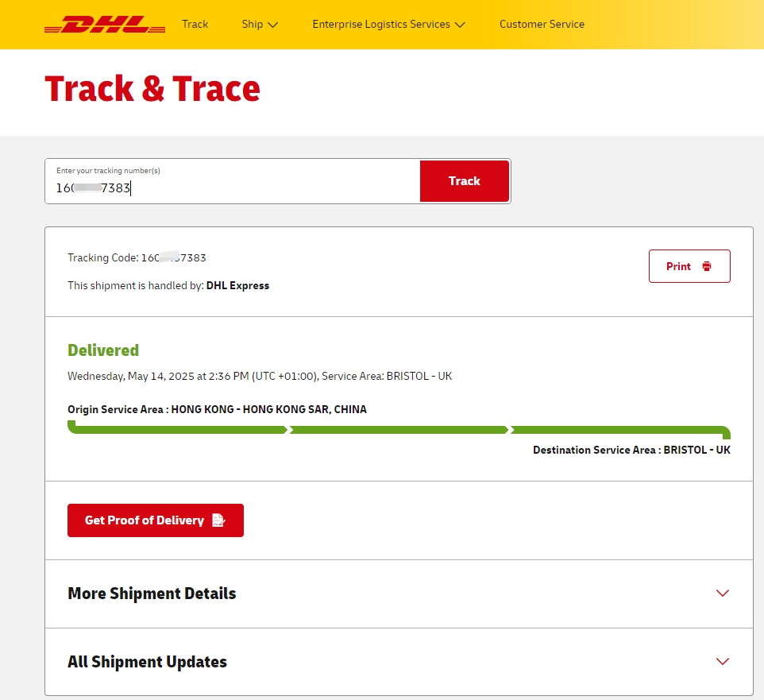The image size is (764, 700).
Task: Click the green shipment progress bar
Action: click(x=399, y=428)
